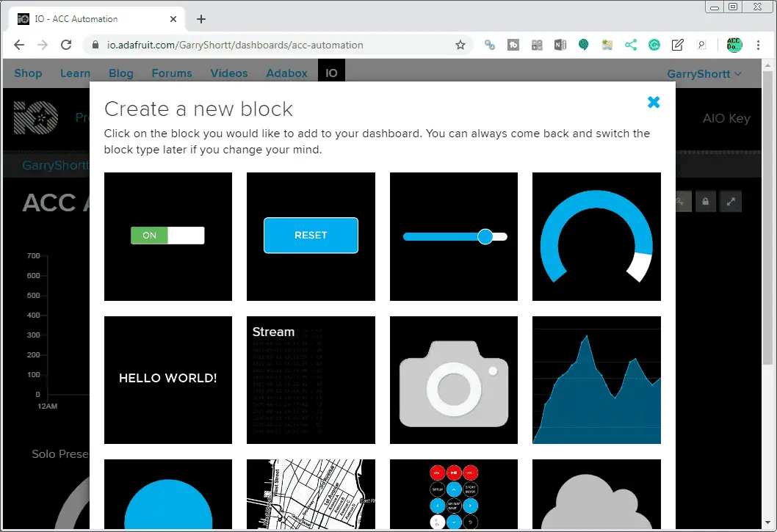Bookmark this page with the star icon
Viewport: 777px width, 532px height.
(460, 45)
